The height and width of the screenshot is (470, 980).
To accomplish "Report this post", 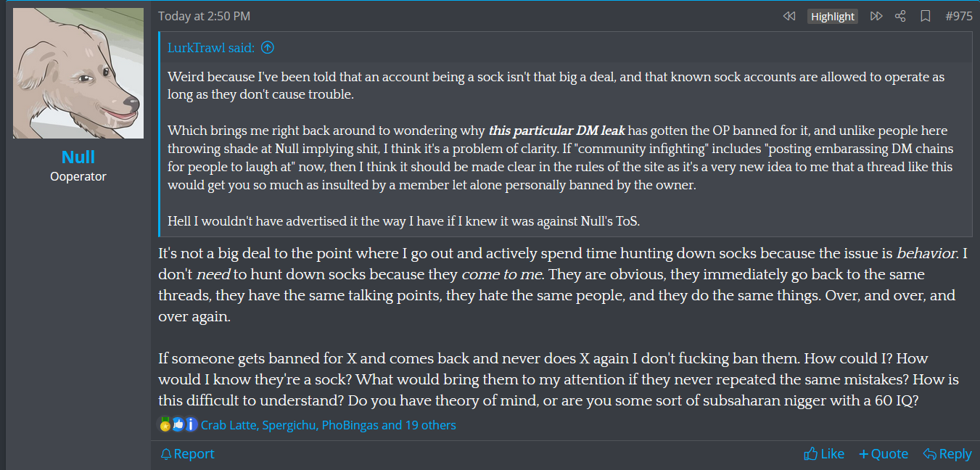I will (x=187, y=454).
